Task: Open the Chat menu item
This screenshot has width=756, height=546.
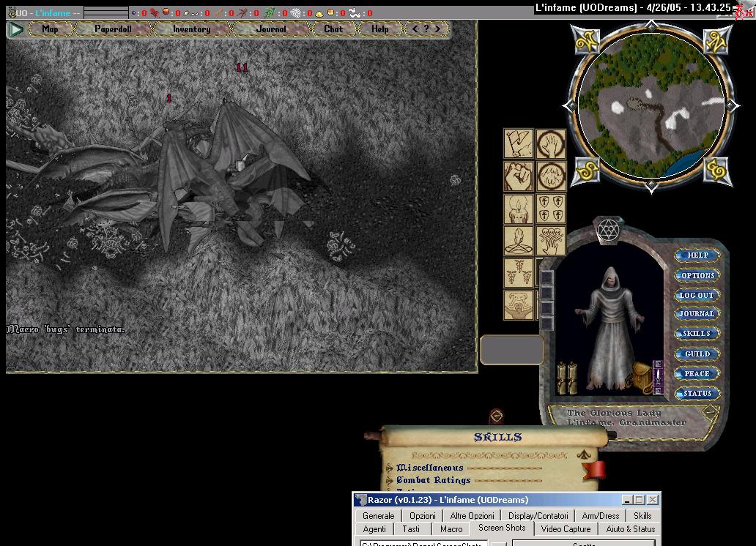Action: click(x=333, y=29)
